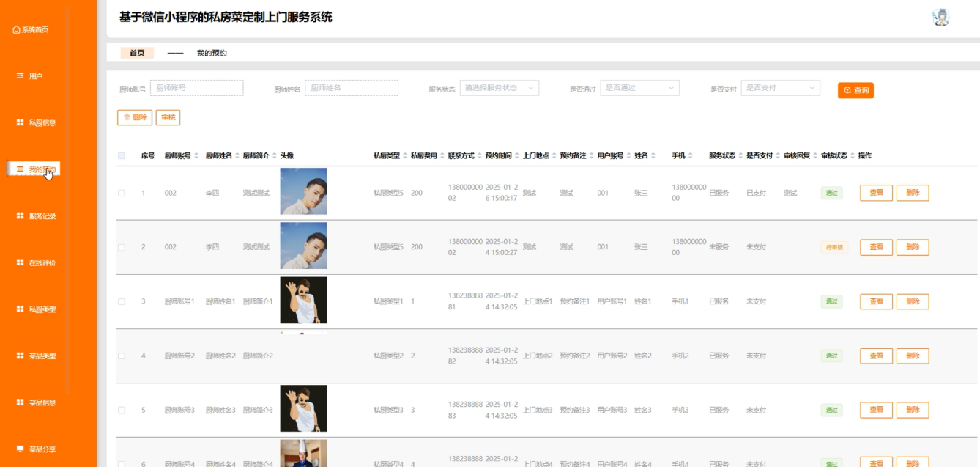Image resolution: width=980 pixels, height=467 pixels.
Task: Open the 服务状态 dropdown
Action: coord(500,88)
